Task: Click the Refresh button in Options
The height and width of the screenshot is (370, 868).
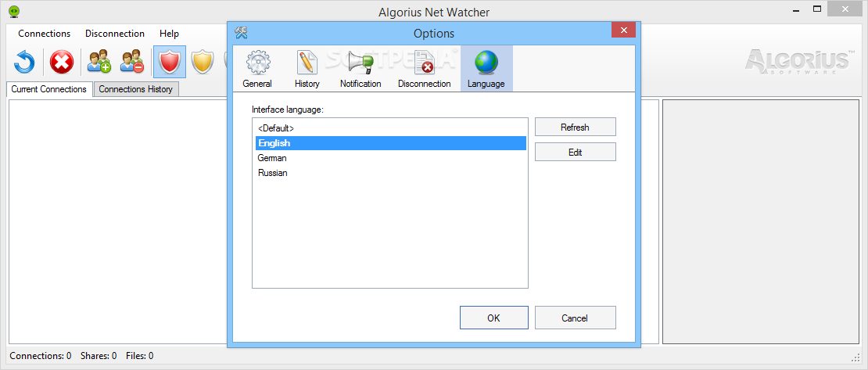Action: (x=576, y=127)
